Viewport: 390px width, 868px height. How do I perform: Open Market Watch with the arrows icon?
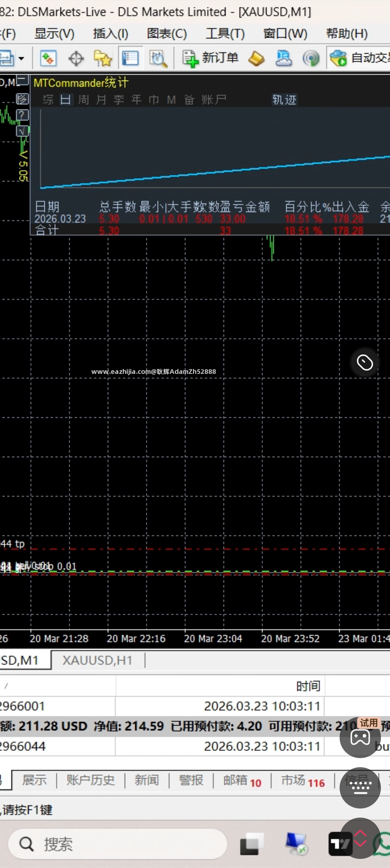[x=48, y=58]
